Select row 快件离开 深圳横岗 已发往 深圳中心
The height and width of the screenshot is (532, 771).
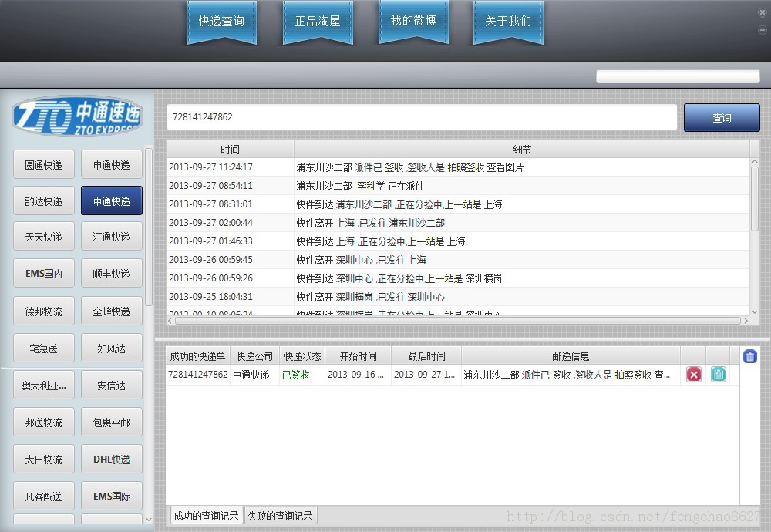pyautogui.click(x=458, y=297)
